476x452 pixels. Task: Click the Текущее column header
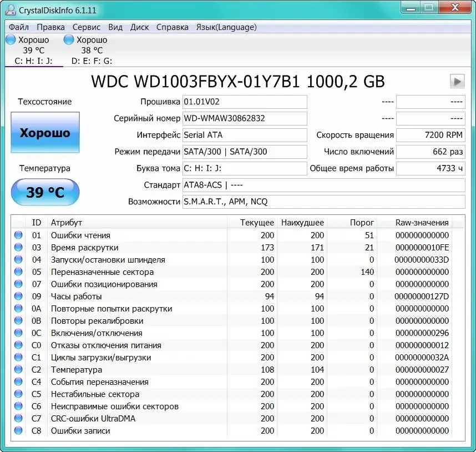pos(252,222)
